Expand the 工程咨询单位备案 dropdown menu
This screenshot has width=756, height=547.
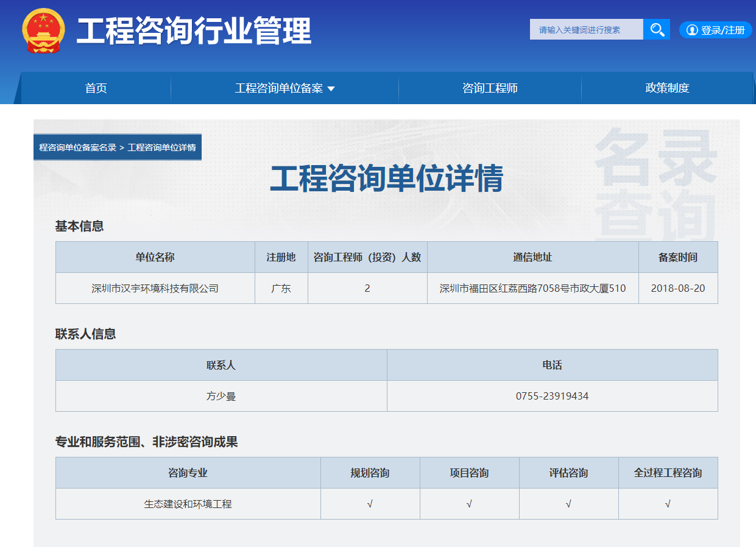click(284, 88)
